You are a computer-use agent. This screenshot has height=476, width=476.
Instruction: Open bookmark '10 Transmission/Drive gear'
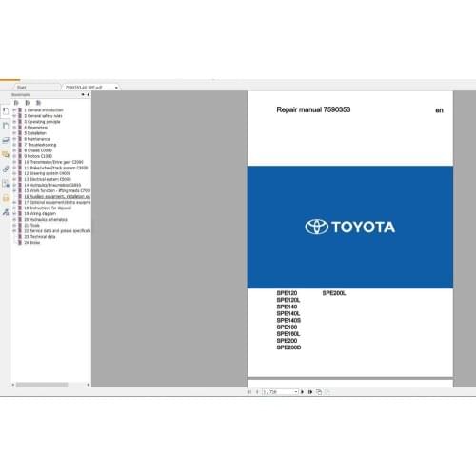53,162
